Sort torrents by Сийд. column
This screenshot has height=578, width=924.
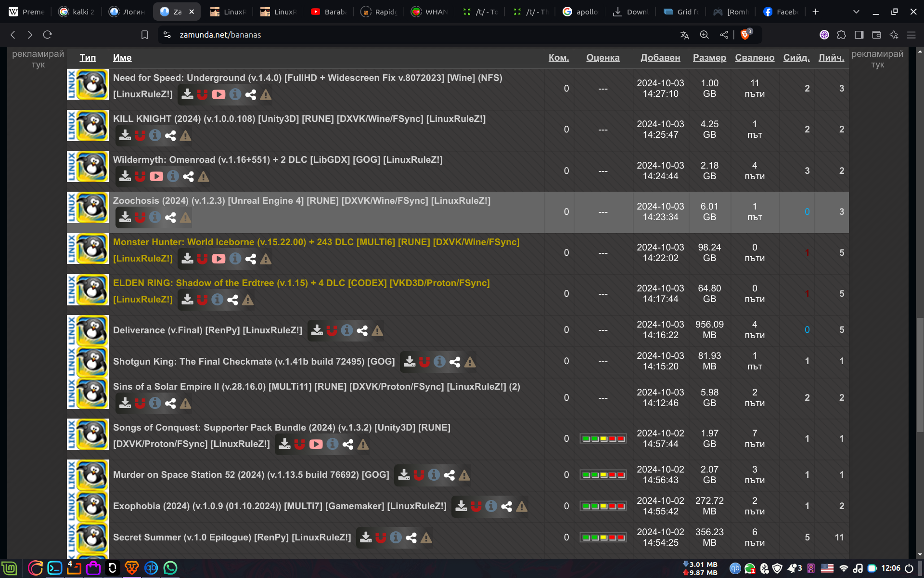[796, 57]
